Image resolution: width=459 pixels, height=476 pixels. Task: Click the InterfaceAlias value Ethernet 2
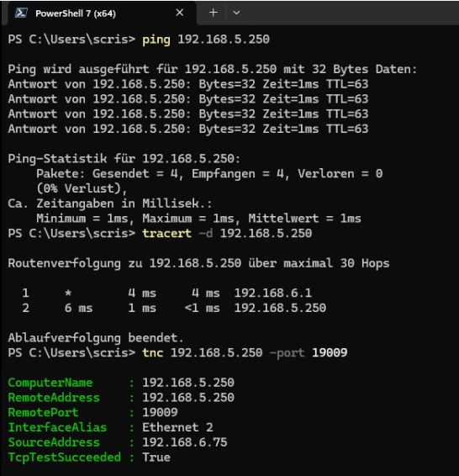point(177,427)
